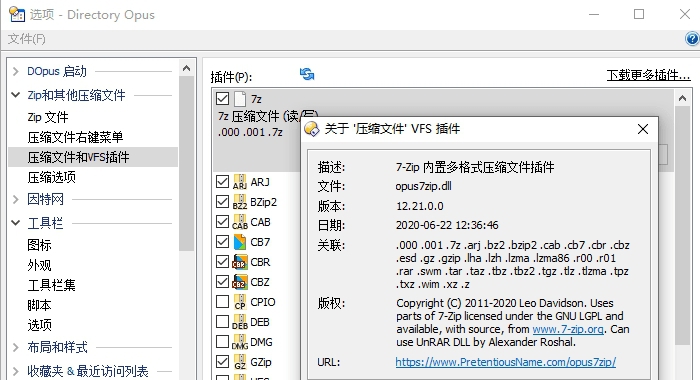Image resolution: width=700 pixels, height=380 pixels.
Task: Click the plugin list scrollbar thumb
Action: 682,225
